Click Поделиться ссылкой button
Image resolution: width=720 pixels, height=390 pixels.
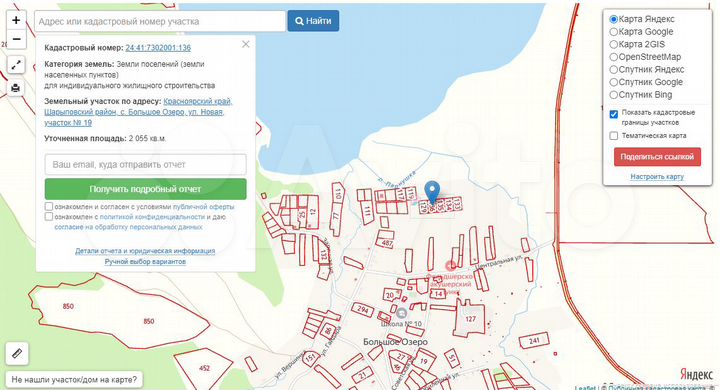(657, 157)
